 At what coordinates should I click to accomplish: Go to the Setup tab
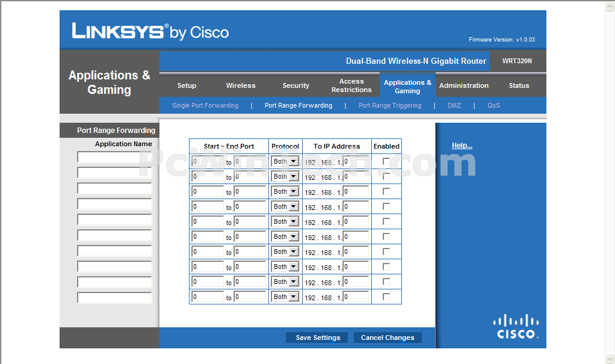[x=187, y=85]
